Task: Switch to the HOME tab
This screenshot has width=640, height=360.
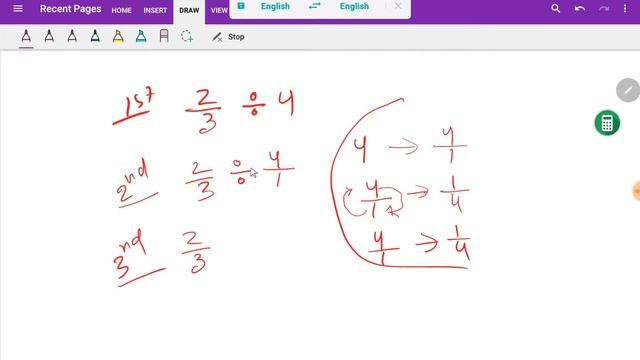Action: (122, 11)
